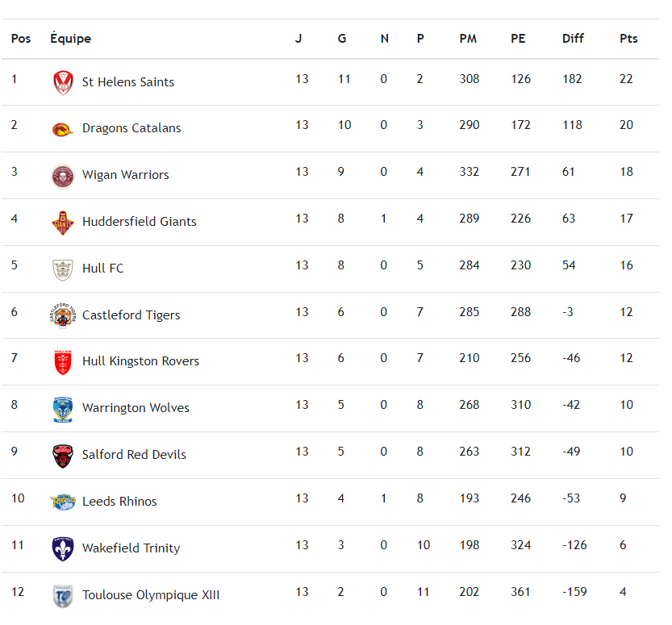Click the Wakefield Trinity fleur-de-lis crest
The height and width of the screenshot is (625, 672).
point(63,548)
